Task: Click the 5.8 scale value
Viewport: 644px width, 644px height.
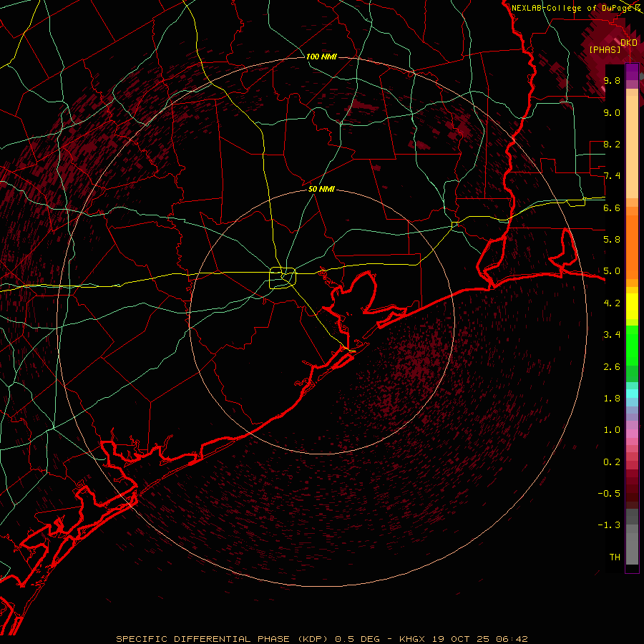Action: [612, 240]
